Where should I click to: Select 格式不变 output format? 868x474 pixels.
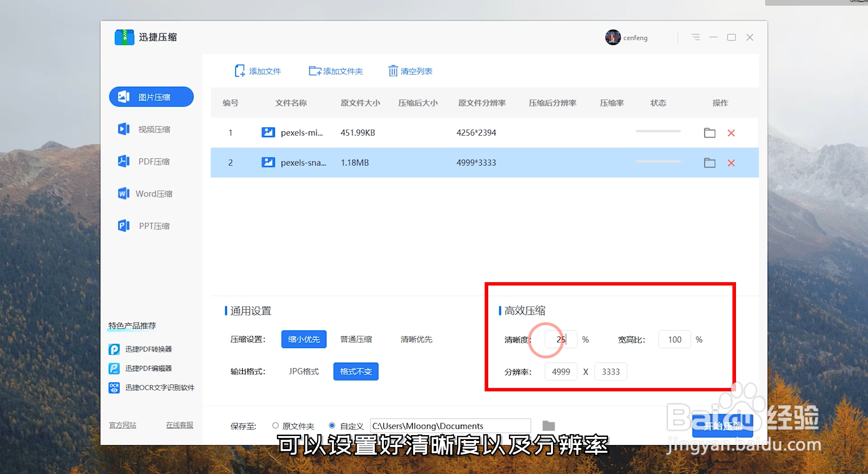(356, 371)
